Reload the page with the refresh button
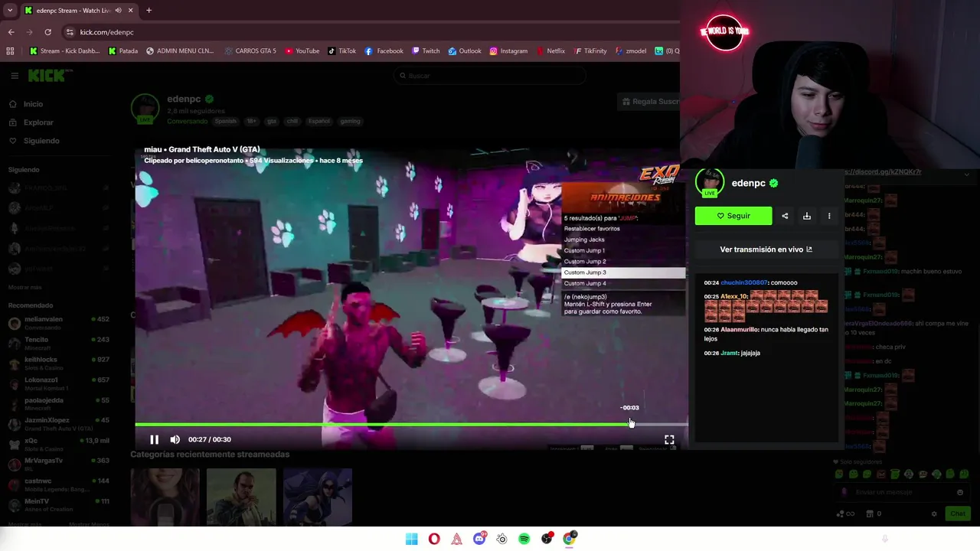The width and height of the screenshot is (980, 551). (x=47, y=32)
